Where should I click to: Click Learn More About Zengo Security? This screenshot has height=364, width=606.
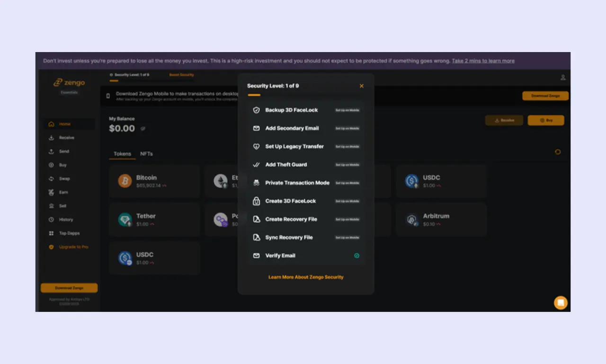click(306, 277)
